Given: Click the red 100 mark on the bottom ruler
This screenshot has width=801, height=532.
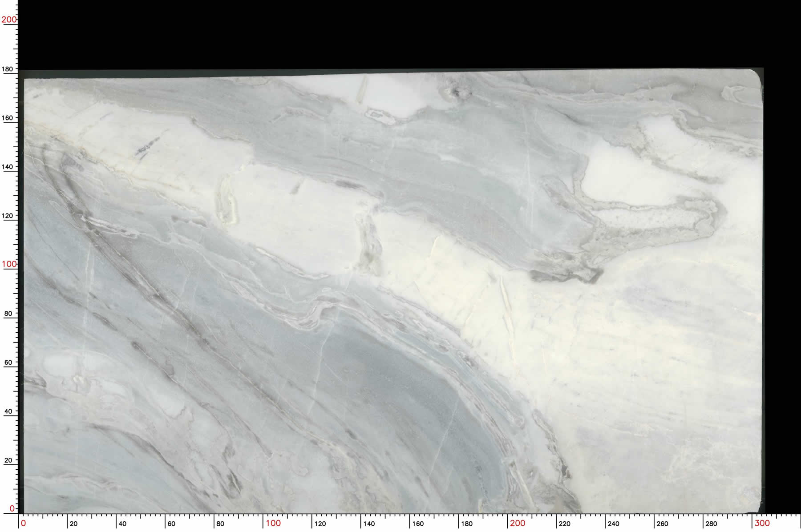Looking at the screenshot, I should point(273,524).
